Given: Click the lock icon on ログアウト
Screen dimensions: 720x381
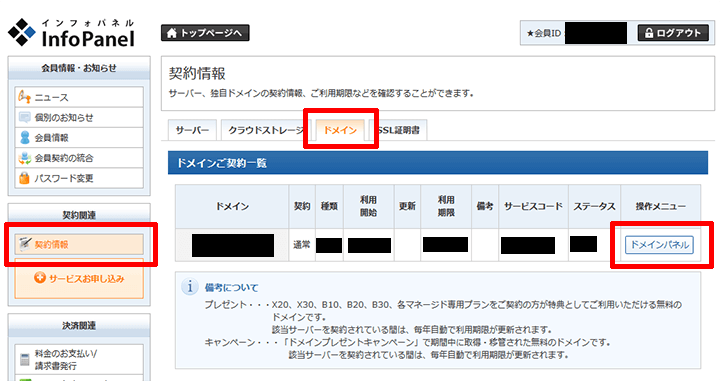Looking at the screenshot, I should click(649, 33).
